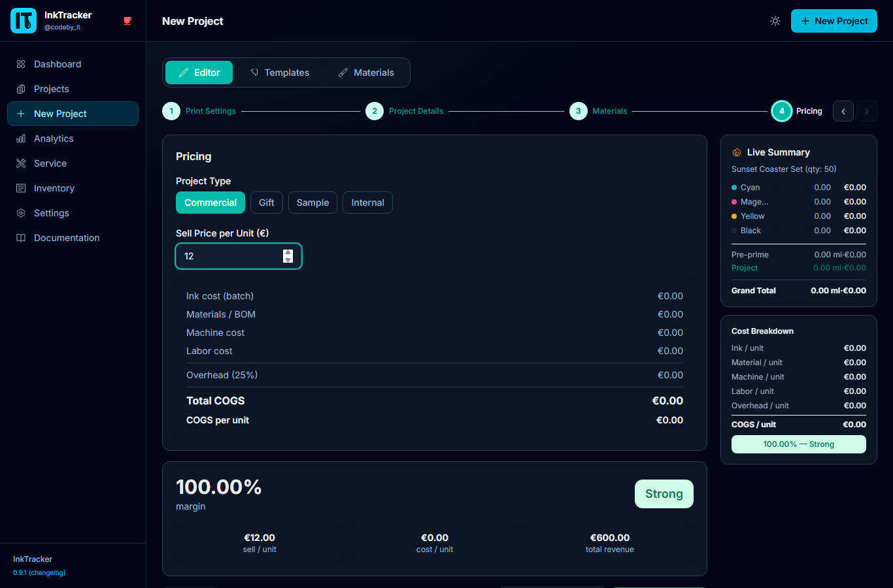This screenshot has height=588, width=893.
Task: Click the Sell Price per Unit field
Action: tap(239, 256)
